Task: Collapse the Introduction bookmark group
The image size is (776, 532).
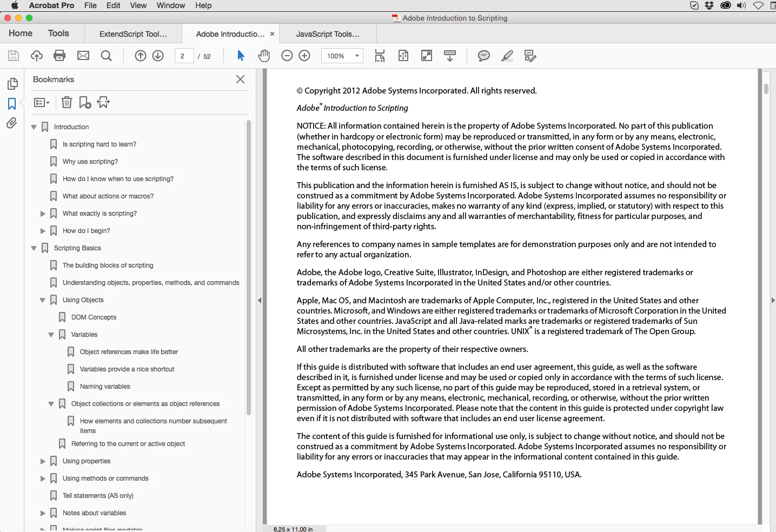Action: point(34,127)
